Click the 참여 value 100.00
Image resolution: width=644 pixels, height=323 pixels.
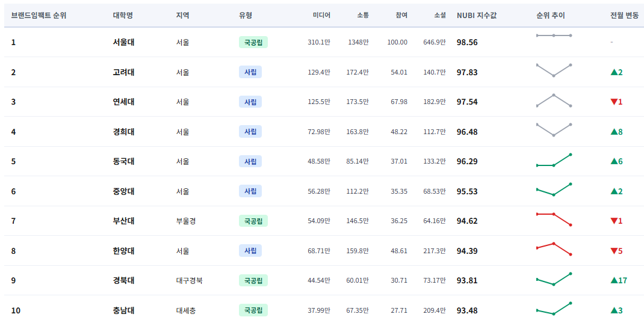pos(397,42)
